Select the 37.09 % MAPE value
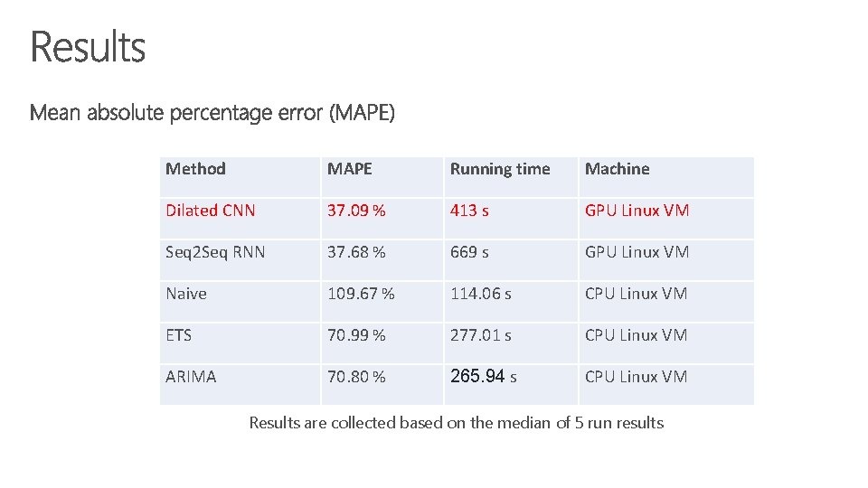 coord(356,211)
